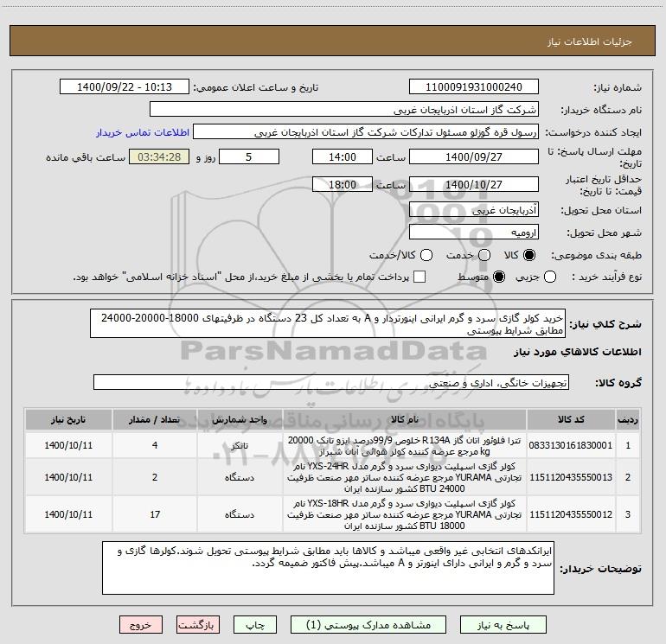Click the delivery province field آذربایجان غربی
Image resolution: width=666 pixels, height=644 pixels.
(474, 209)
